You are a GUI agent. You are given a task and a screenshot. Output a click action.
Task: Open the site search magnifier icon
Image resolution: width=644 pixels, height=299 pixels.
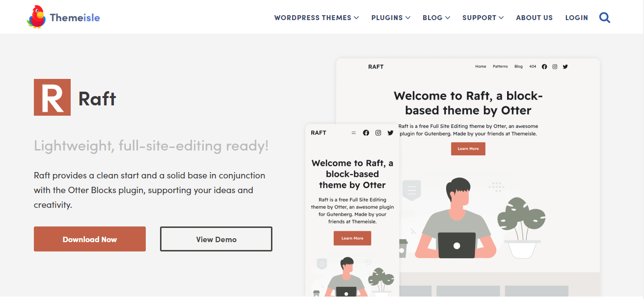604,17
